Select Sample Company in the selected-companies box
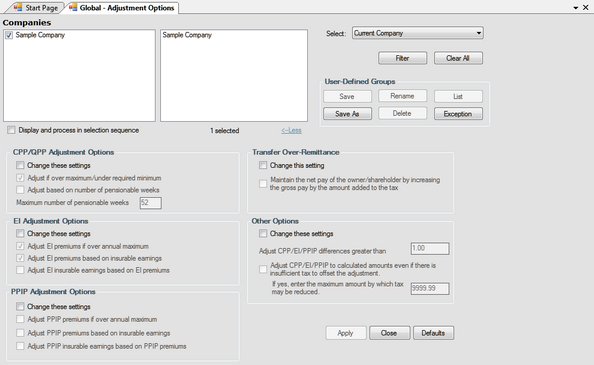Image resolution: width=594 pixels, height=365 pixels. pyautogui.click(x=187, y=35)
